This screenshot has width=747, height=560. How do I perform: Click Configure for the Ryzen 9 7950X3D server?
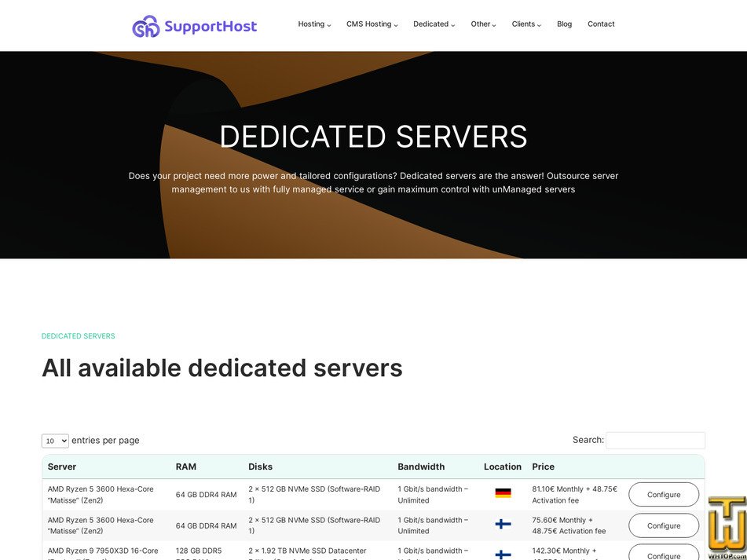point(664,554)
